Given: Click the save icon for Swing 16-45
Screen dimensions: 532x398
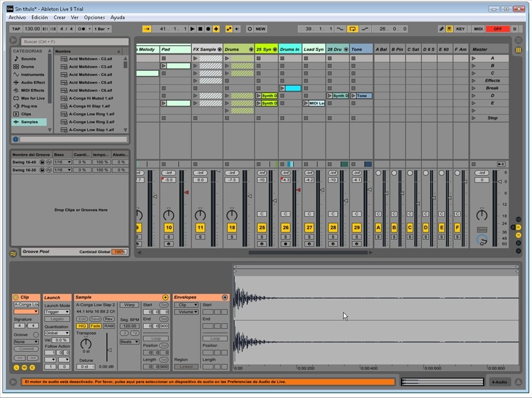Looking at the screenshot, I should click(x=42, y=162).
